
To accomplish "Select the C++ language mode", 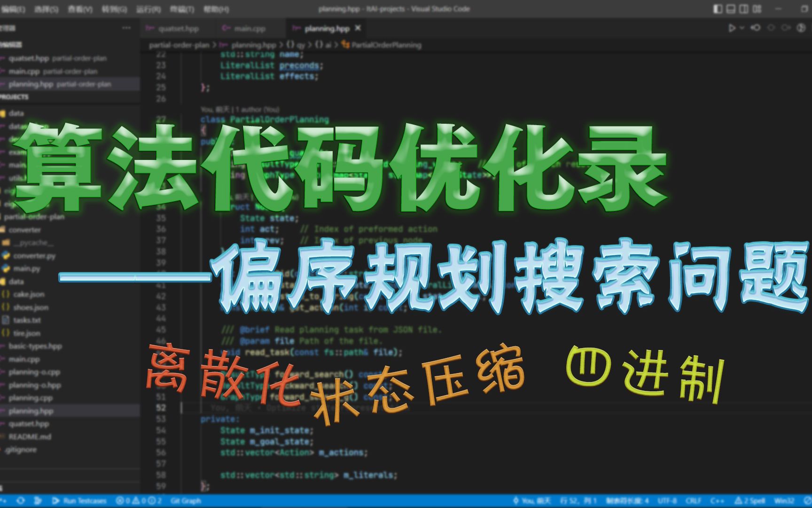I will [x=717, y=501].
